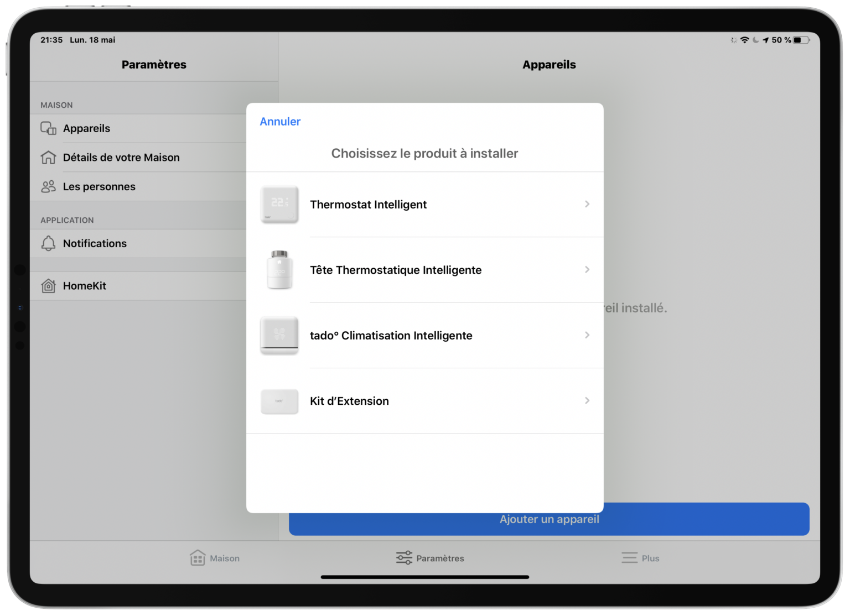
Task: Switch to the Maison tab label
Action: tap(225, 558)
